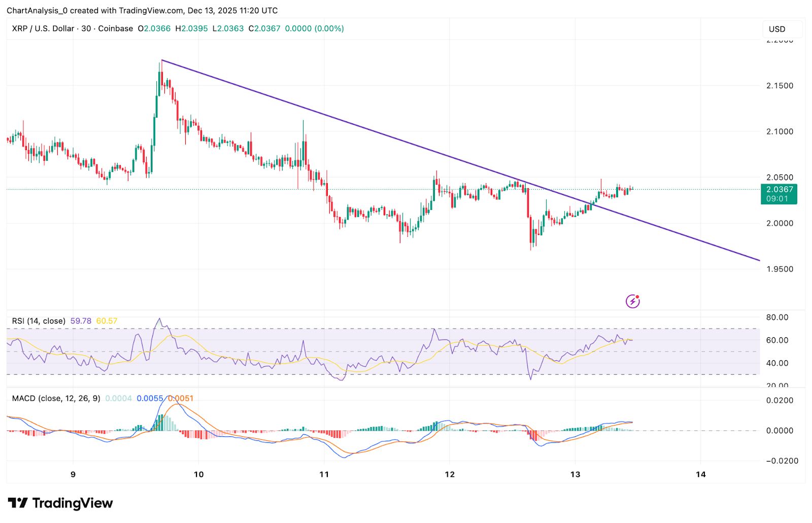Click the change percentage 0.0000 (0.00%)
Screen dimensions: 812x523
coord(316,29)
